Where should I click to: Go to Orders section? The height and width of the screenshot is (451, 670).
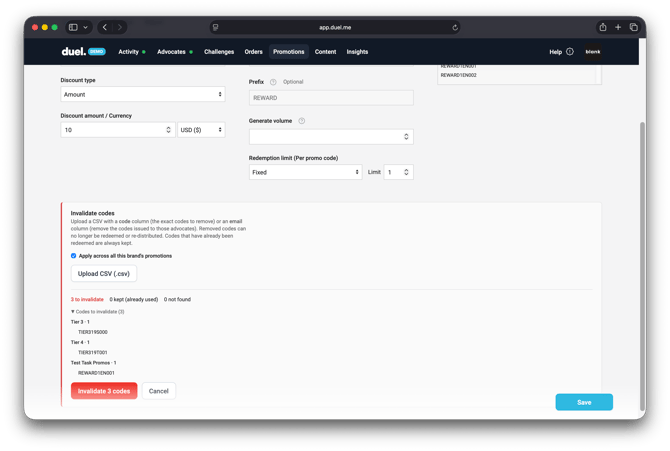[253, 52]
